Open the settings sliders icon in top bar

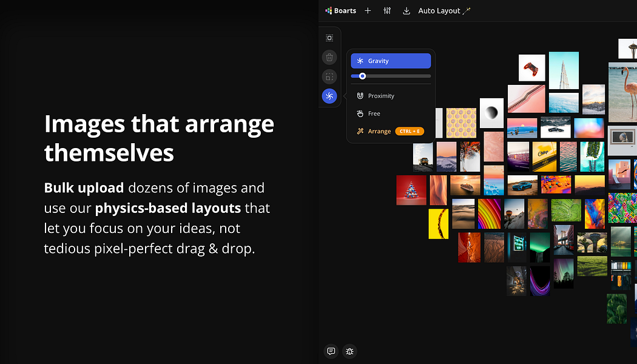(387, 11)
